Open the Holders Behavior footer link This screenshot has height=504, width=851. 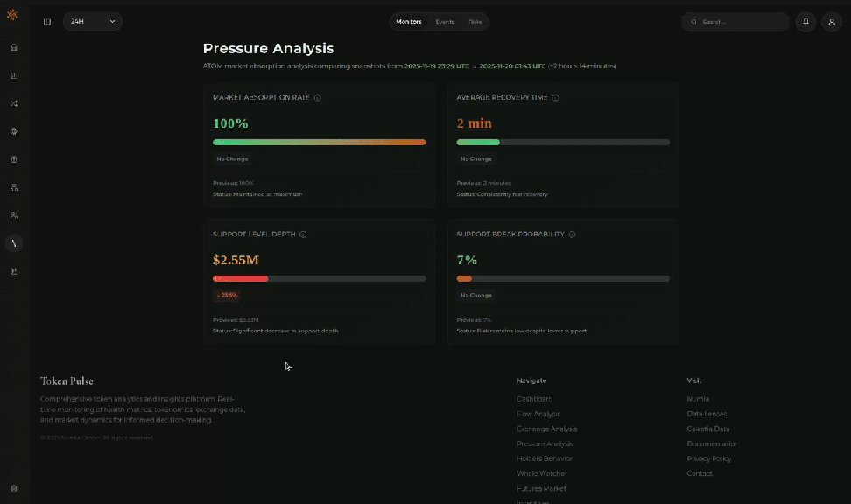(545, 459)
